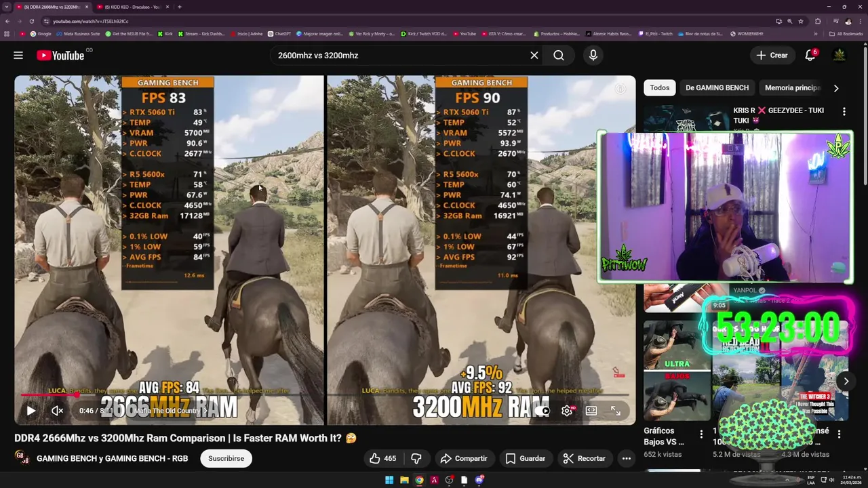Seek on the red video progress bar
This screenshot has width=868, height=488.
click(325, 394)
